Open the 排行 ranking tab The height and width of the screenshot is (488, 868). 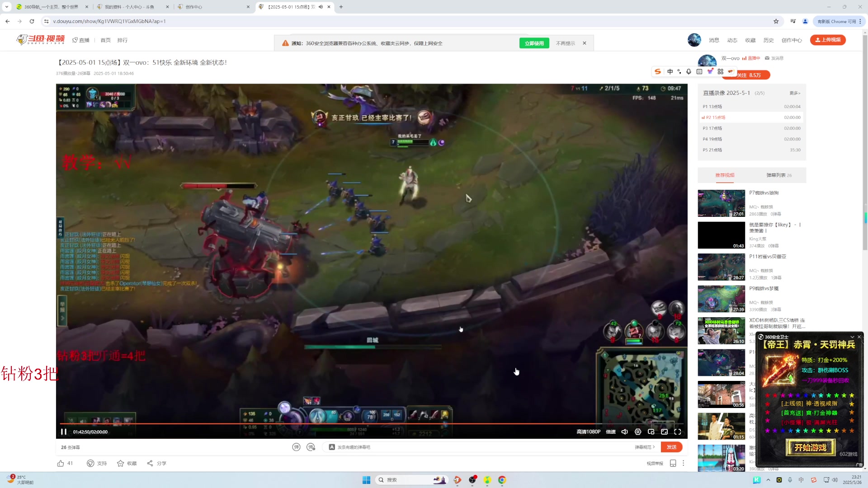(122, 40)
